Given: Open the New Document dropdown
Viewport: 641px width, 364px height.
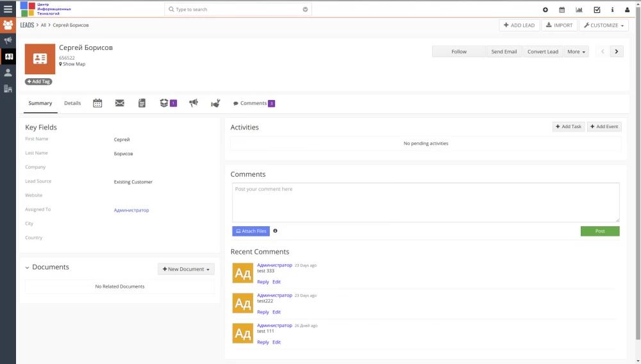Looking at the screenshot, I should [x=186, y=269].
